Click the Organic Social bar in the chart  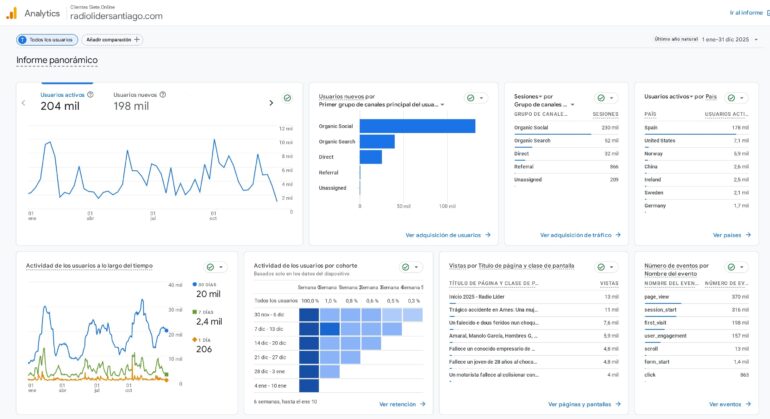coord(417,126)
